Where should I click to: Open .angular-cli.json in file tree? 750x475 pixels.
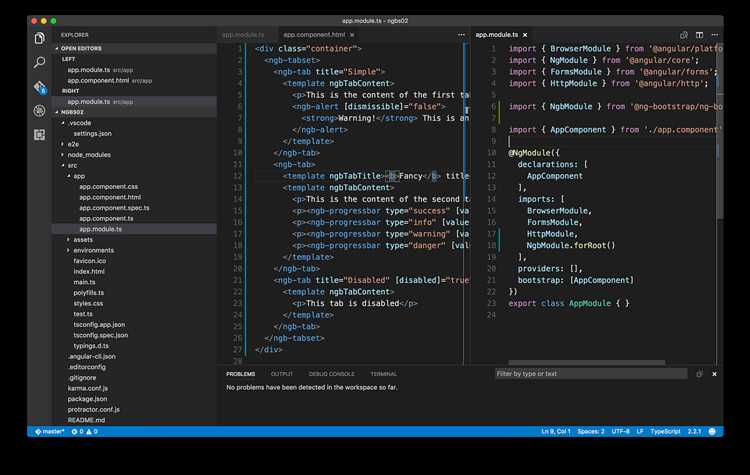[91, 356]
